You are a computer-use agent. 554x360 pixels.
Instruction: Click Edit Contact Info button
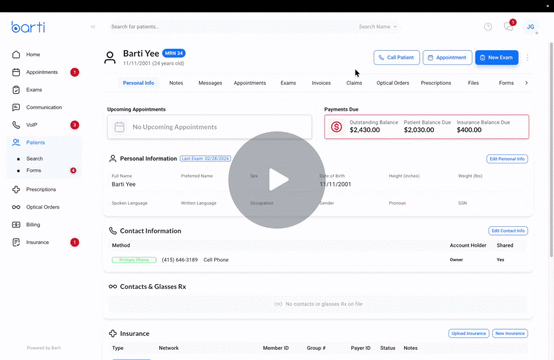click(x=508, y=231)
